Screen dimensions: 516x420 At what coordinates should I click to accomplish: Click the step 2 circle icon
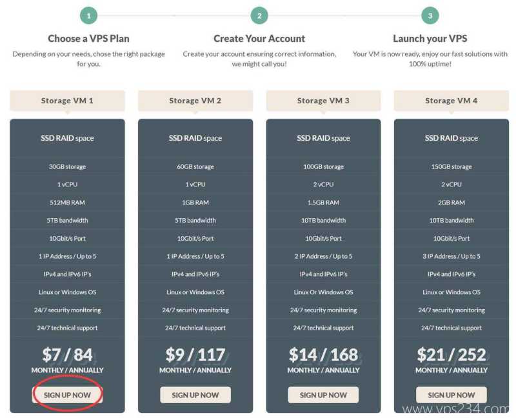(259, 15)
